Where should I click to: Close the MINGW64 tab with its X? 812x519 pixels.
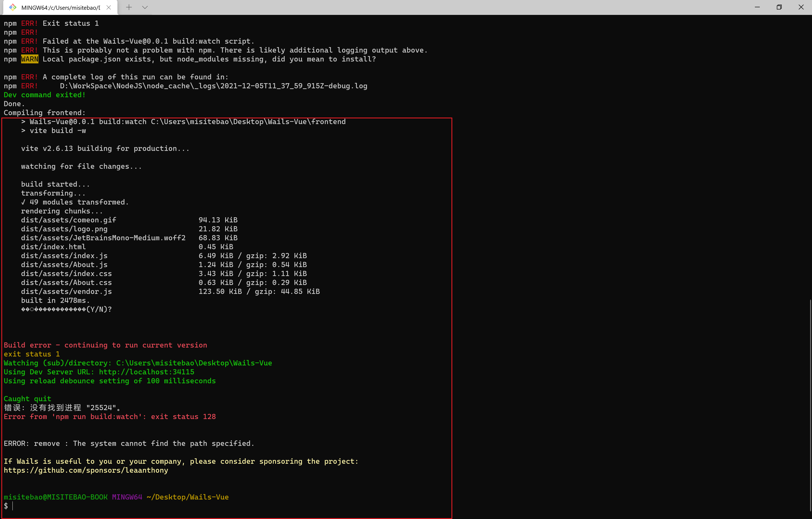pyautogui.click(x=108, y=7)
